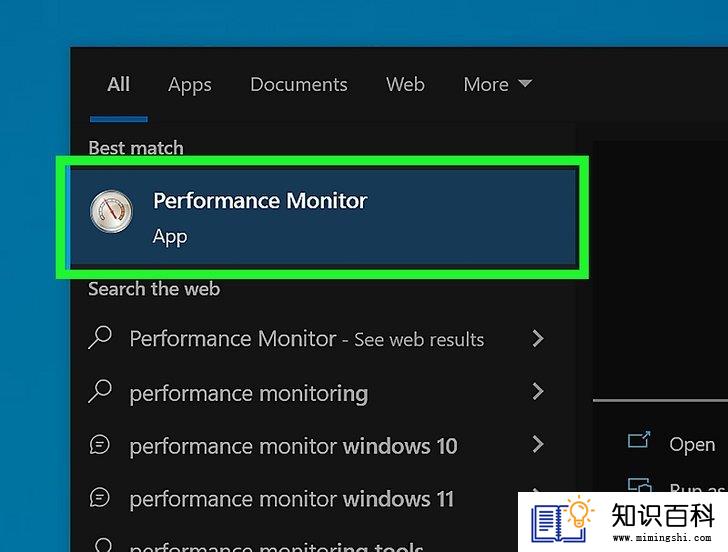The image size is (728, 552).
Task: Click magnifier icon beside Performance Monitor web result
Action: click(100, 338)
